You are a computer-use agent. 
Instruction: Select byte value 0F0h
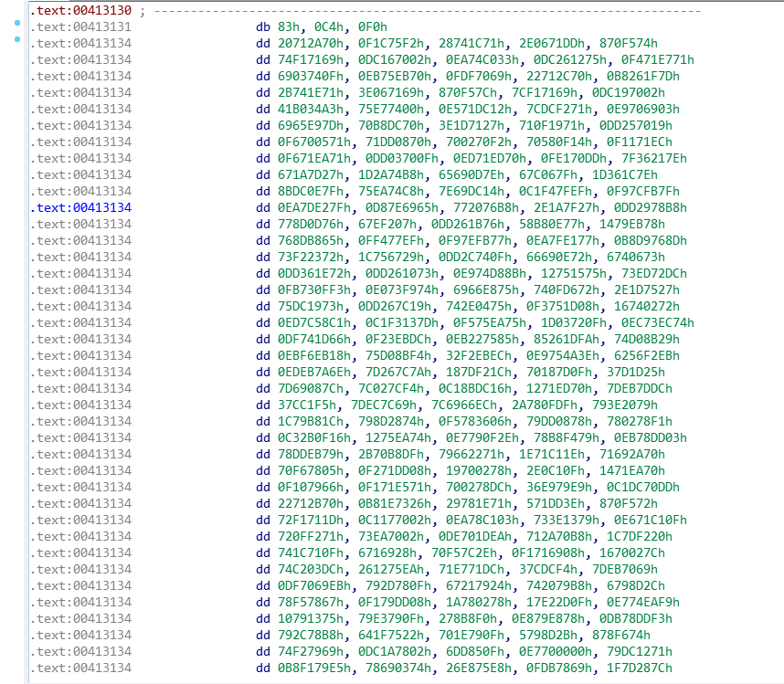(373, 27)
